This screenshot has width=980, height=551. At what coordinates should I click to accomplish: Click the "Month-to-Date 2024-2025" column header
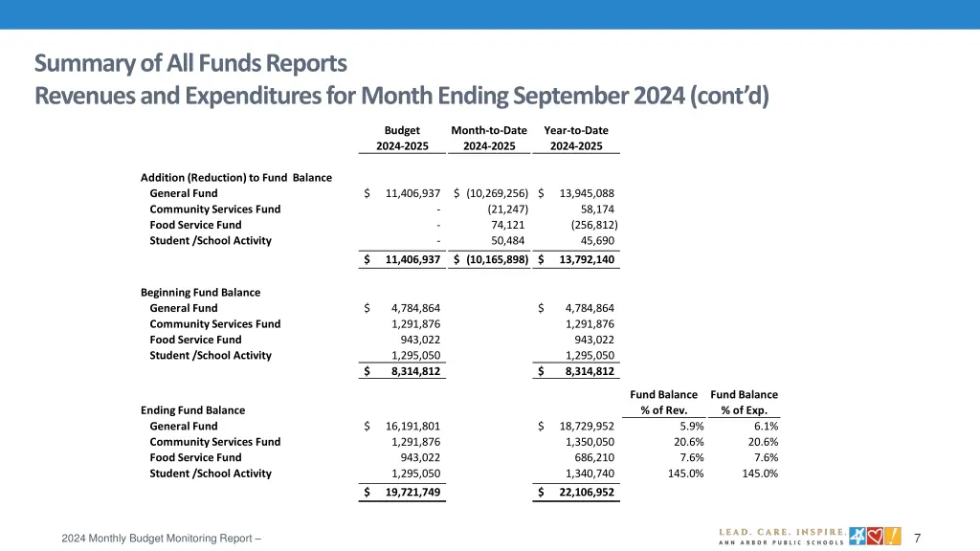[489, 138]
